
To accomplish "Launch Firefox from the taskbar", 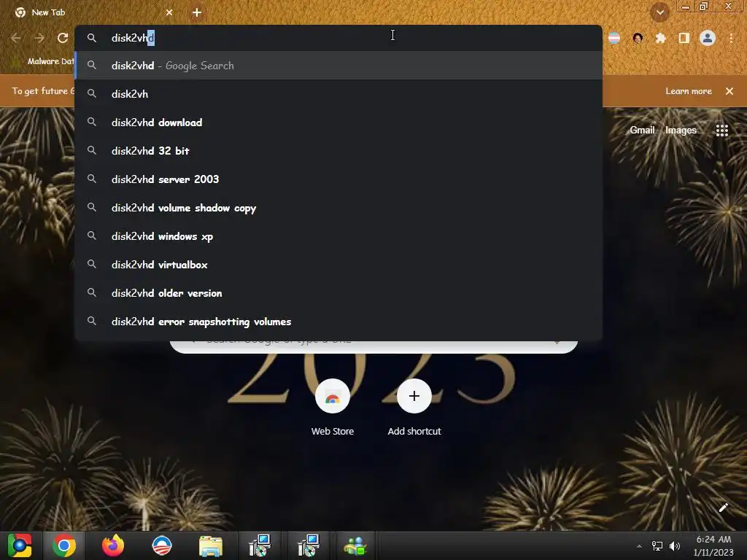I will (113, 545).
